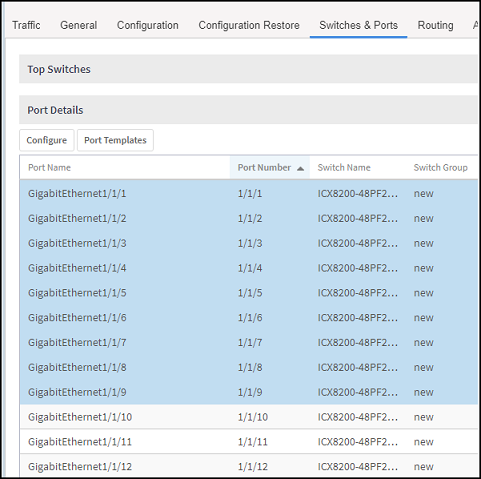Image resolution: width=481 pixels, height=479 pixels.
Task: Click switch group 'new' in 1/1/7 row
Action: click(423, 342)
